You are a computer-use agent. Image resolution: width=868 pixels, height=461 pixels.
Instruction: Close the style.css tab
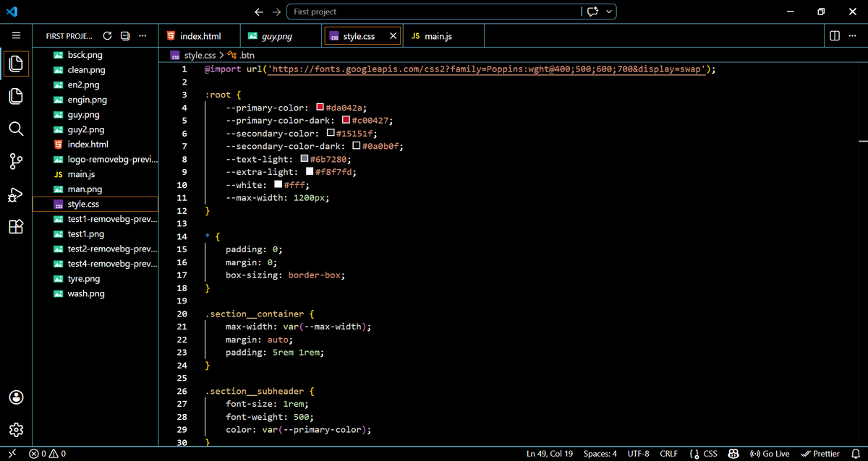pos(393,35)
